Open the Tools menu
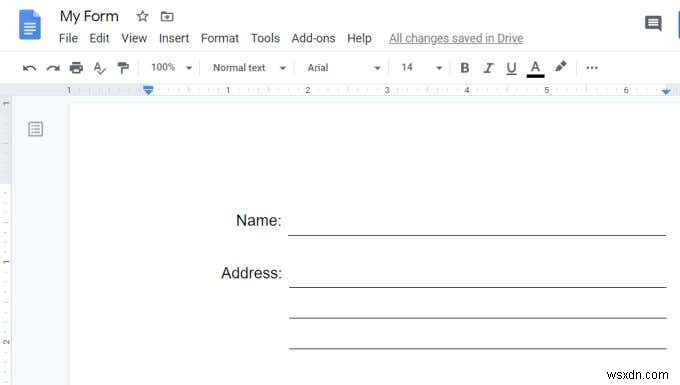 (265, 38)
